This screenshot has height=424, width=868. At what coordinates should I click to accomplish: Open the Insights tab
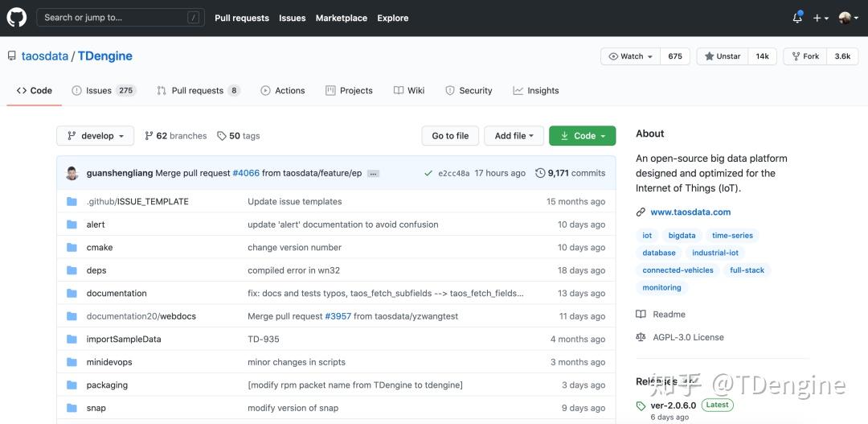tap(536, 91)
